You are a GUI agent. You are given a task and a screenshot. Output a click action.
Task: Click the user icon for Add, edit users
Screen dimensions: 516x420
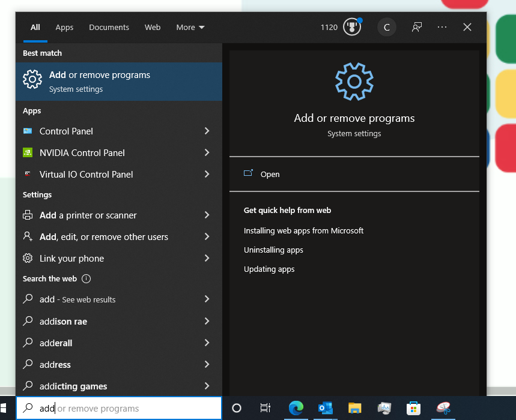point(28,236)
